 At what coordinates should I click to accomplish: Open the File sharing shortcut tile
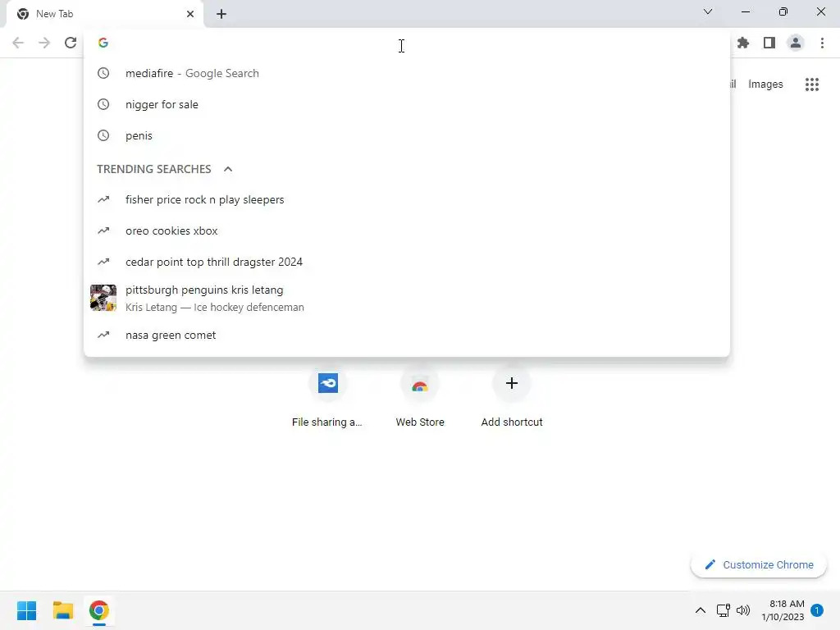click(327, 398)
